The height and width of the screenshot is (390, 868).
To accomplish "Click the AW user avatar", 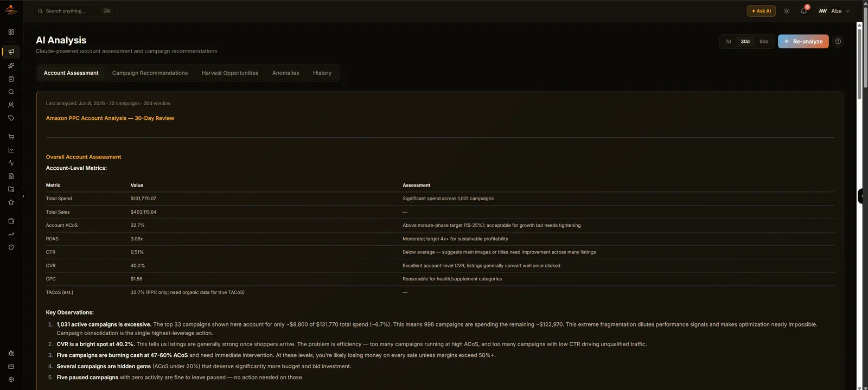I will [822, 11].
